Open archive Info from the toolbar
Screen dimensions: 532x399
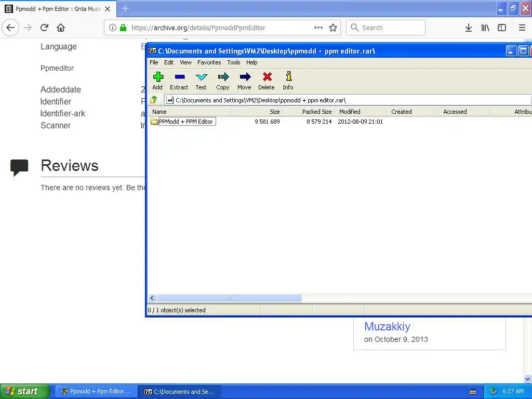pos(288,81)
